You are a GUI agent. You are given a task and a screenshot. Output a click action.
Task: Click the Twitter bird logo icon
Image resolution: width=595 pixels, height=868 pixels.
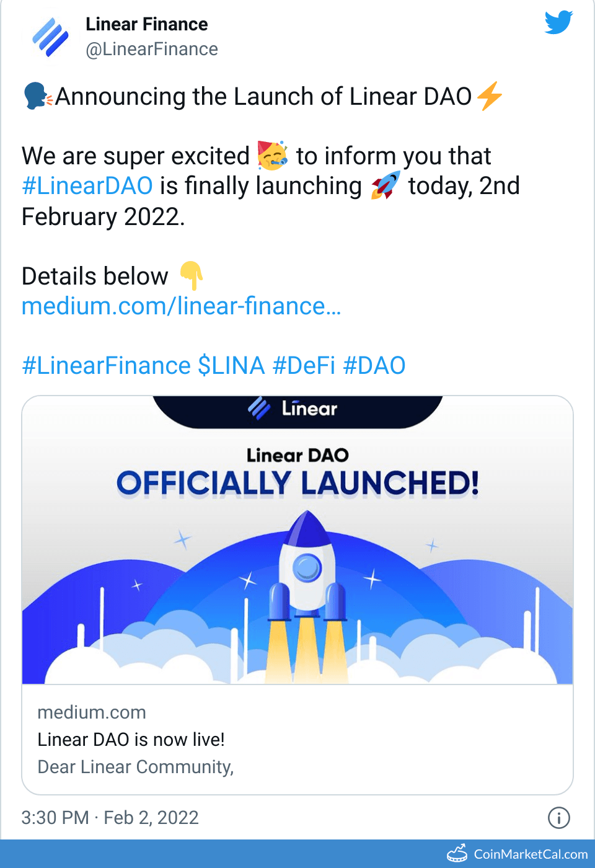point(558,22)
